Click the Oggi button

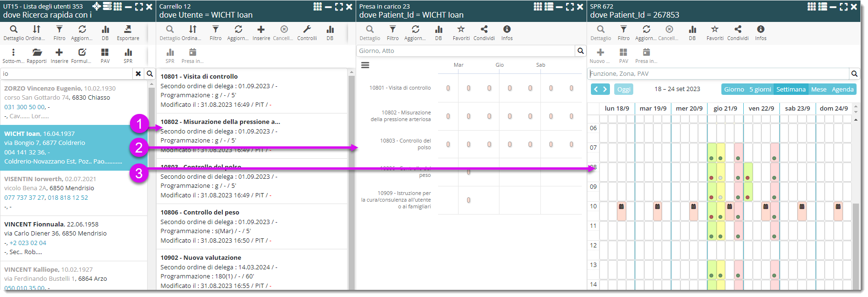pos(624,89)
